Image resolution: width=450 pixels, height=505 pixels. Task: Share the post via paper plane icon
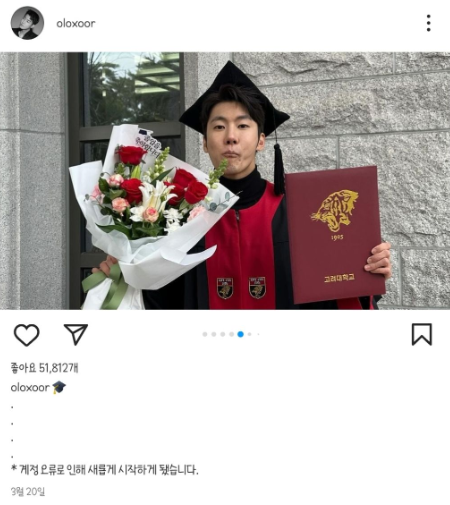coord(76,334)
